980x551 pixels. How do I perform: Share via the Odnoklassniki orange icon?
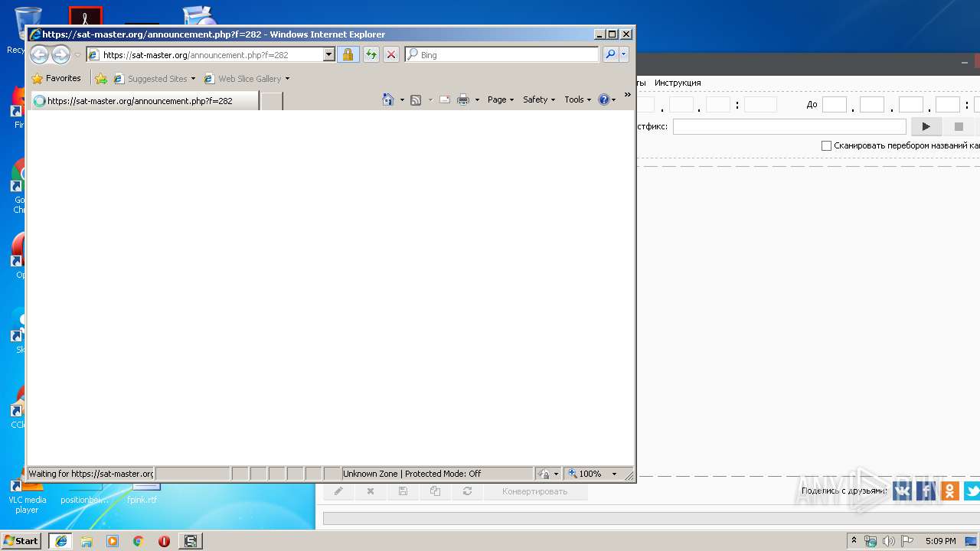point(950,491)
